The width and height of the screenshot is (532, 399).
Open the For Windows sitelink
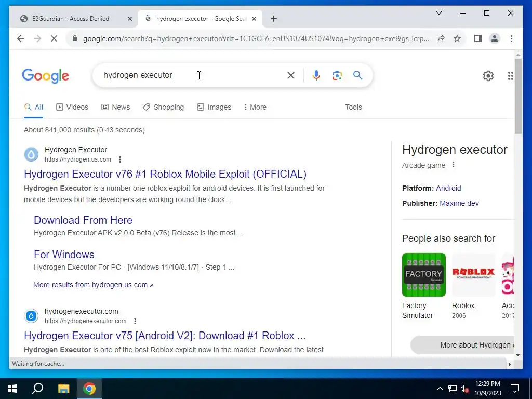(x=64, y=255)
